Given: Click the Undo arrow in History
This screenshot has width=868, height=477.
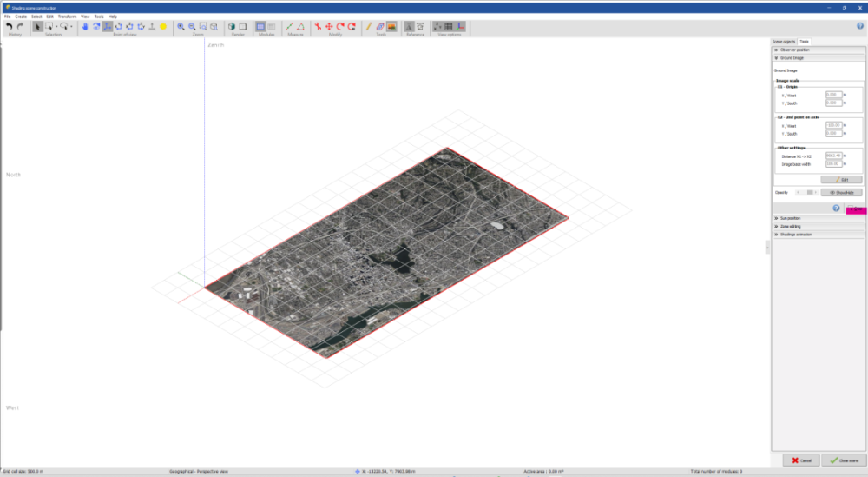Looking at the screenshot, I should (x=9, y=26).
